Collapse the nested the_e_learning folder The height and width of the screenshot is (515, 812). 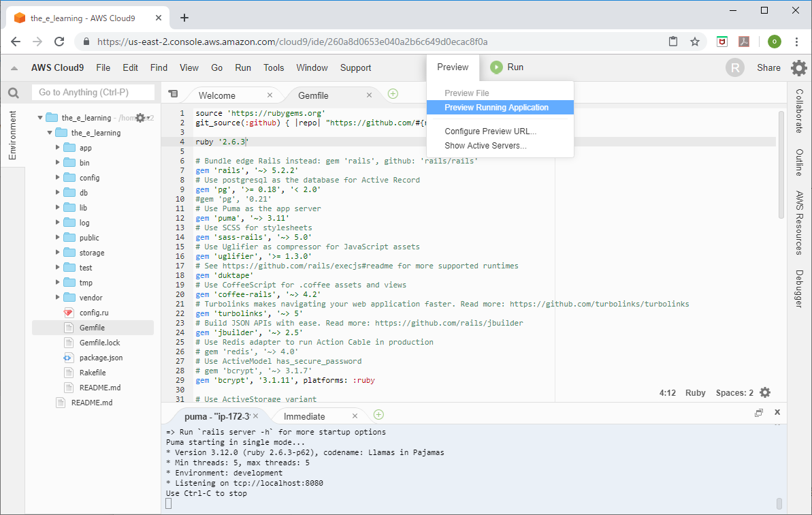[x=50, y=133]
